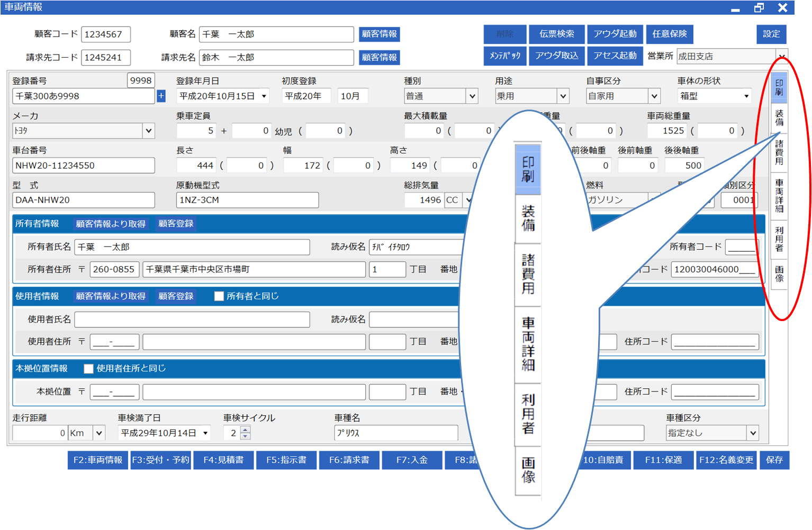812x530 pixels.
Task: Launch アウダ起動
Action: (x=615, y=34)
